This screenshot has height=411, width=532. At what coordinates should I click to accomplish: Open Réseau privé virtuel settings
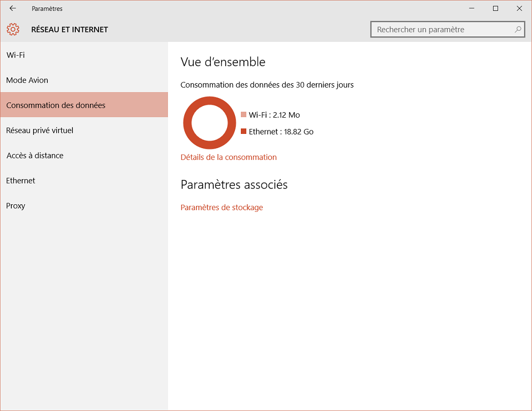point(84,130)
